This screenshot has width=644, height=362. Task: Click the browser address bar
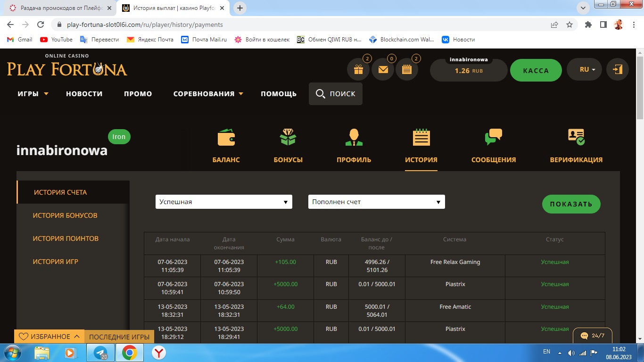(302, 25)
